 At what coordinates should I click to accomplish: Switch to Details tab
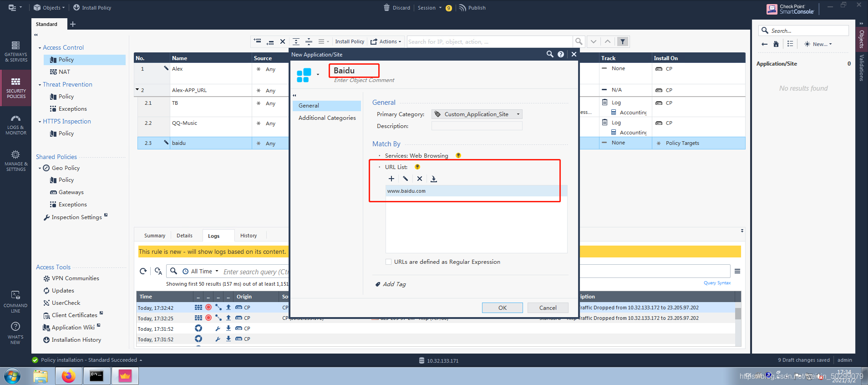point(184,236)
